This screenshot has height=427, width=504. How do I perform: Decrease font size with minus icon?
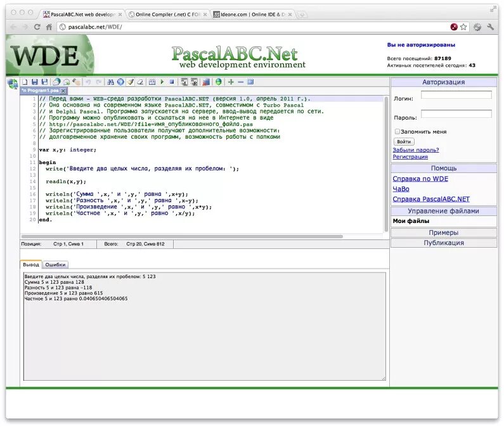pyautogui.click(x=240, y=82)
